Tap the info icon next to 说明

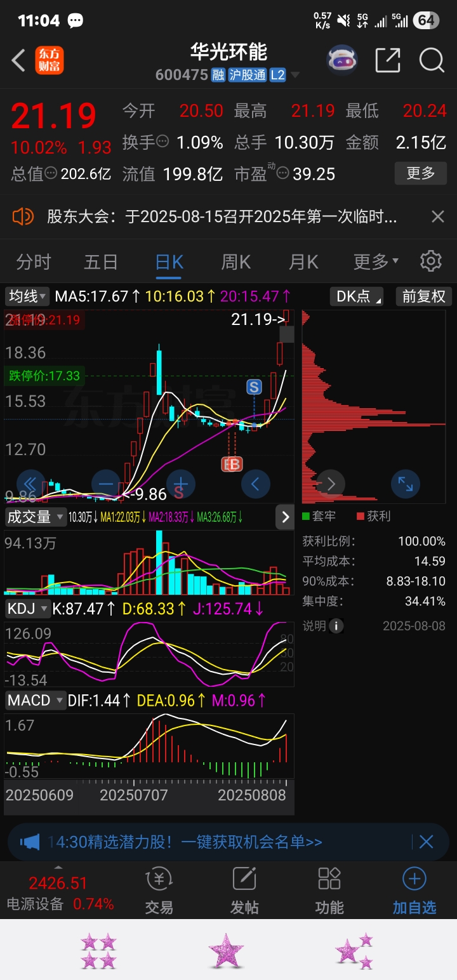click(336, 626)
